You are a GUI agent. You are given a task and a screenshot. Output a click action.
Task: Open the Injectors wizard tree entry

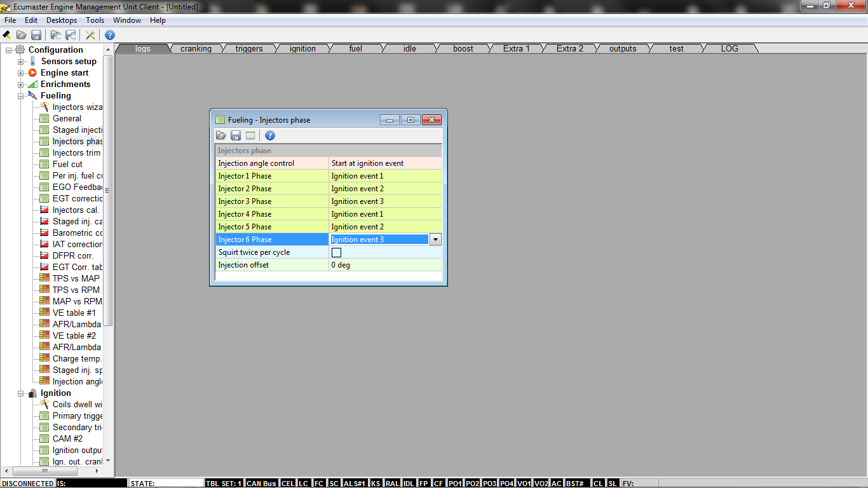(76, 107)
